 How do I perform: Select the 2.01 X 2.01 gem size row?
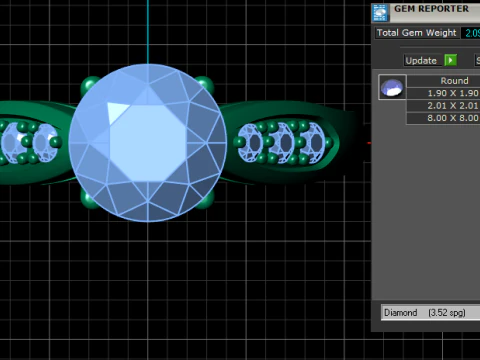(444, 106)
